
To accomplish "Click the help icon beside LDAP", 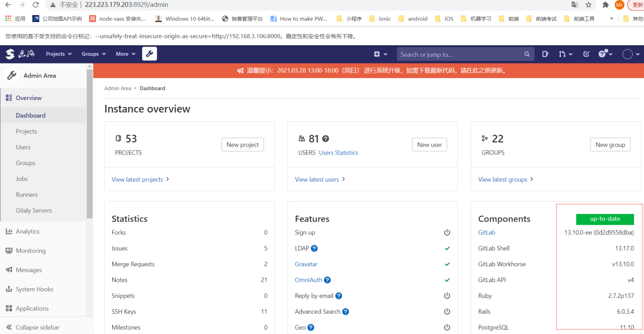I will [314, 249].
